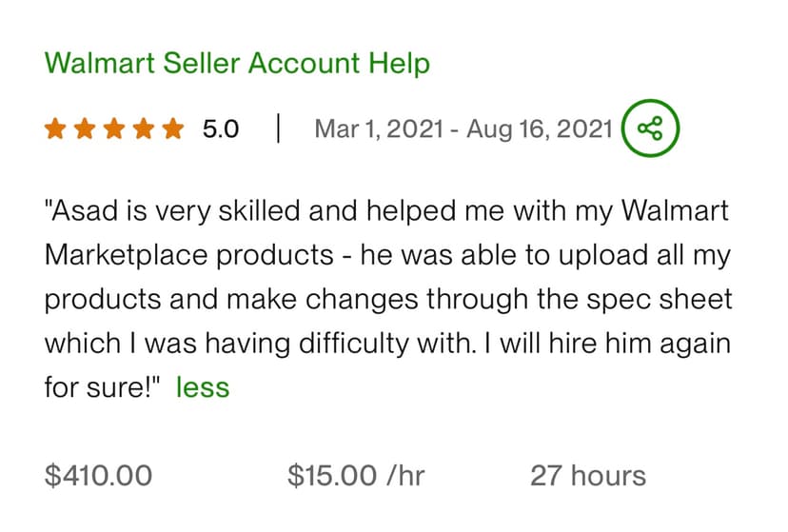Select the fourth orange rating star

pyautogui.click(x=145, y=128)
